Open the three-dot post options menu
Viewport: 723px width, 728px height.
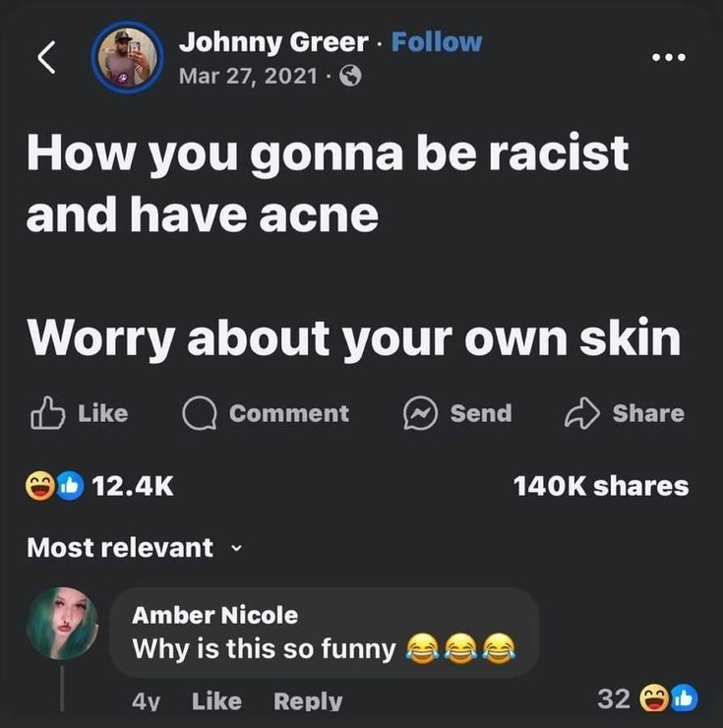point(668,58)
